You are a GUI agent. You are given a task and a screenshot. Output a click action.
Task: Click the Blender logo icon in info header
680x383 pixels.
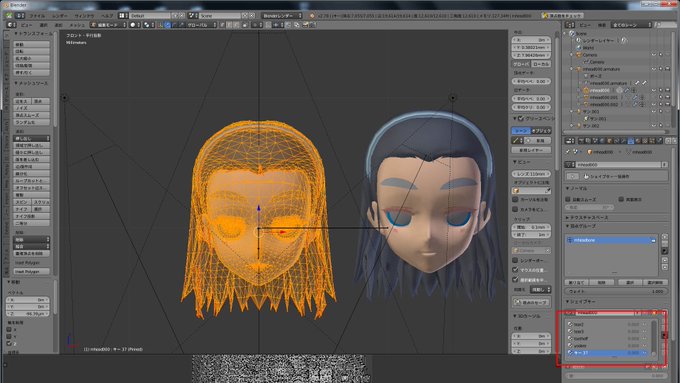click(312, 16)
